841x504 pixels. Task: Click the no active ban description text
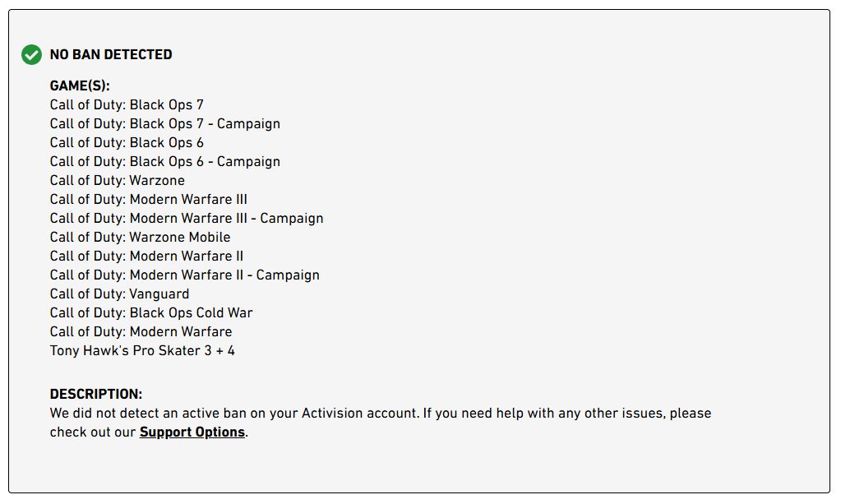(380, 414)
